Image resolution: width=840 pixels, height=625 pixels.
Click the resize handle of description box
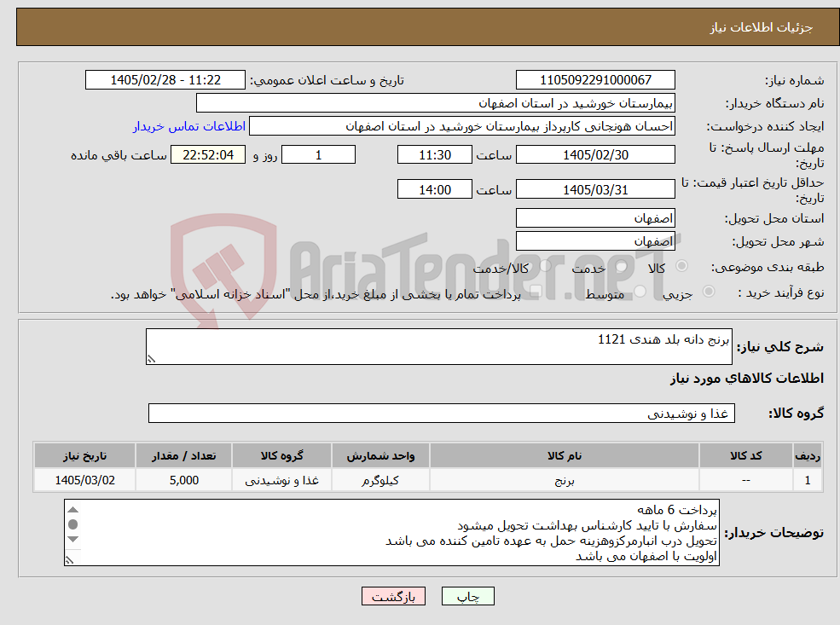(151, 359)
